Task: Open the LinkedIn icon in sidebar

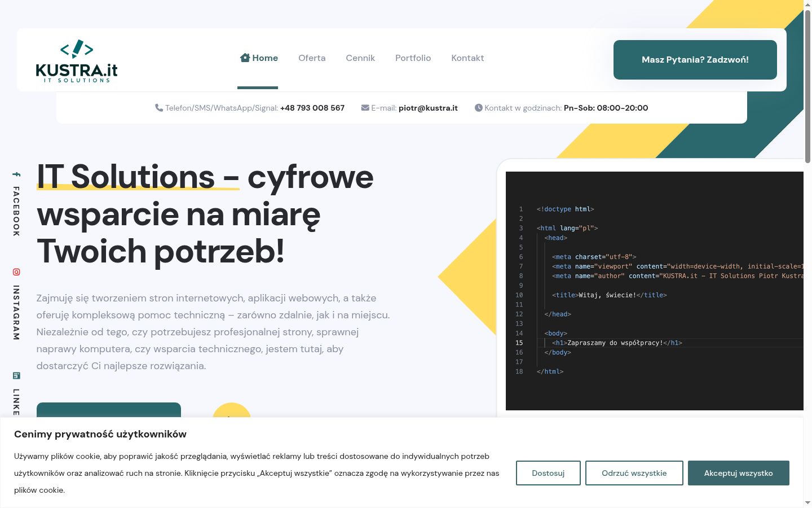Action: pos(16,376)
